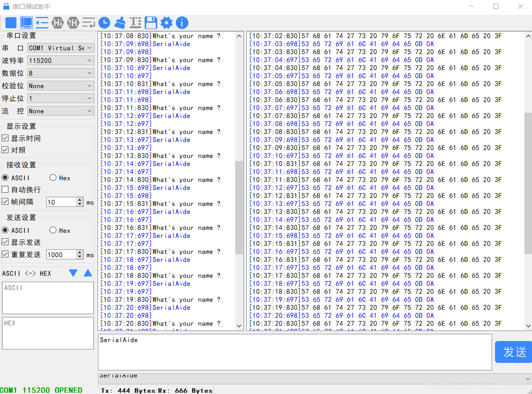Click the ASCII <-> HEX label

(x=26, y=273)
